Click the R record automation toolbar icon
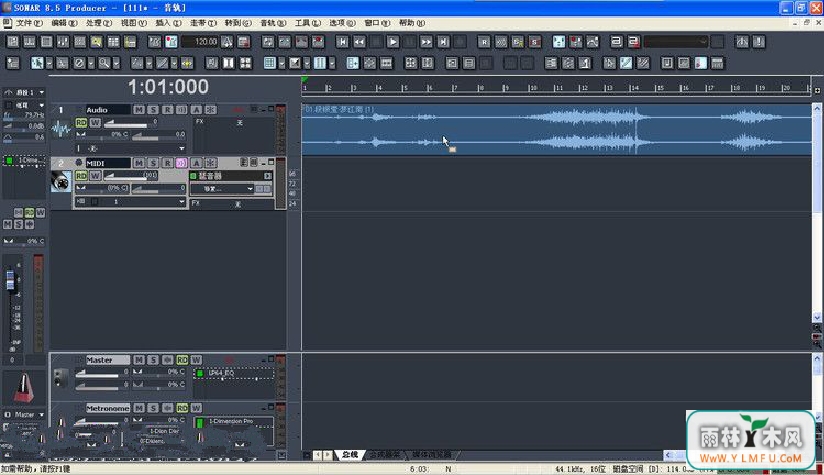Screen dimensions: 824x475 [x=484, y=42]
